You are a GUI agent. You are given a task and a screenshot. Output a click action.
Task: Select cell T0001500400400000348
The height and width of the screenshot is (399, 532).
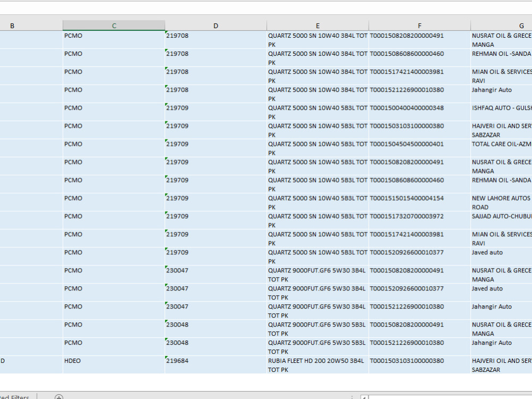coord(420,112)
